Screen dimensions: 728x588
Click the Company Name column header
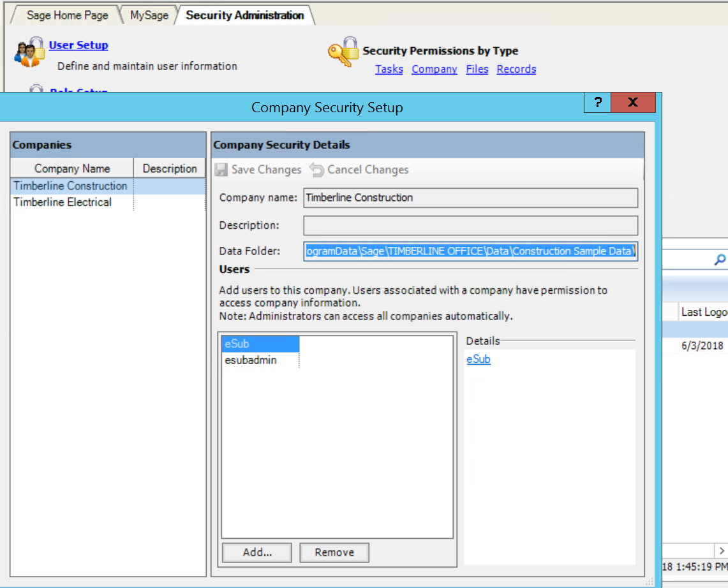point(72,168)
